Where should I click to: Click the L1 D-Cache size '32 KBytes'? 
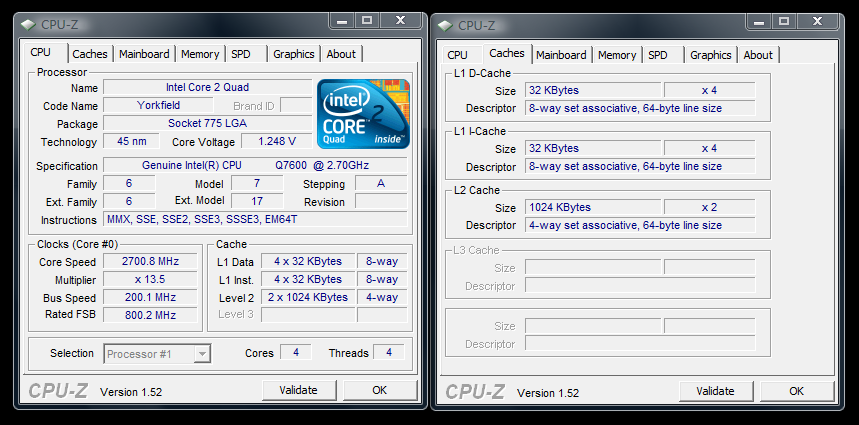click(x=593, y=90)
